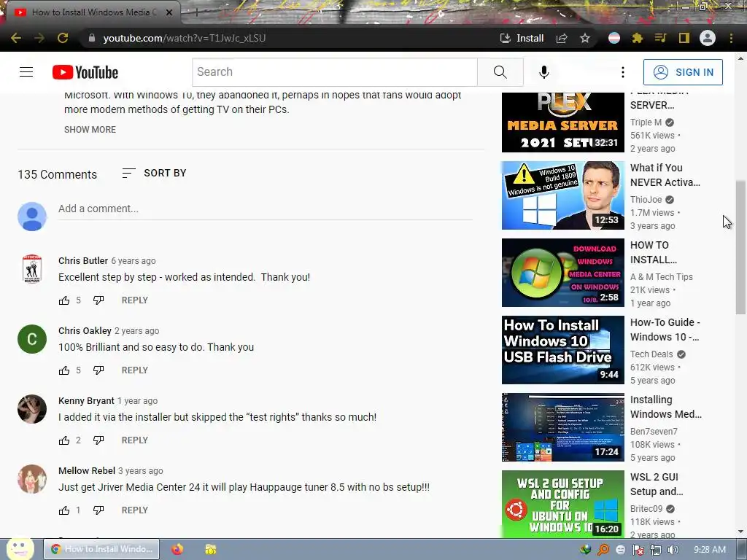Select the Chrome window taskbar button
Image resolution: width=747 pixels, height=560 pixels.
click(x=101, y=549)
